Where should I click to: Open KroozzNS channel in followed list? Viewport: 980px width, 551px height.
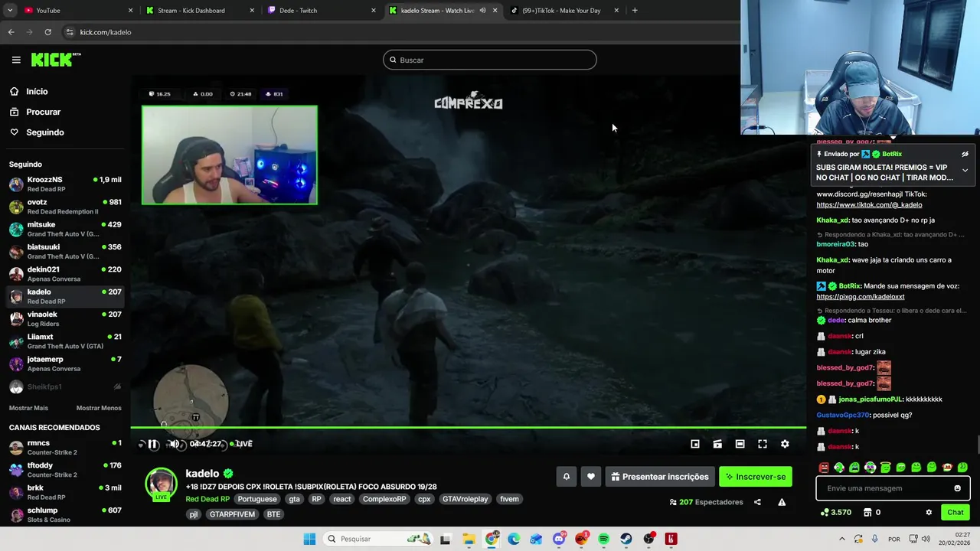pyautogui.click(x=64, y=184)
